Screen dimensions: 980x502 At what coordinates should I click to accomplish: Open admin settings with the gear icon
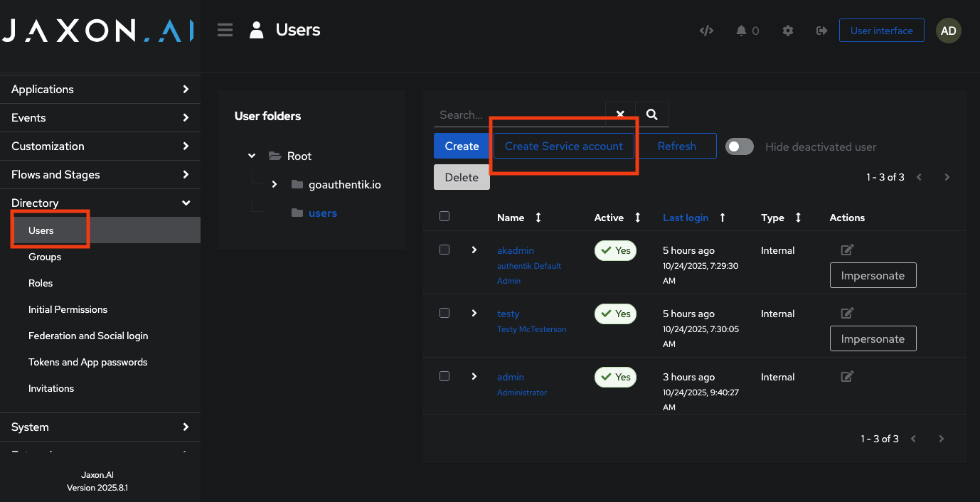coord(787,31)
